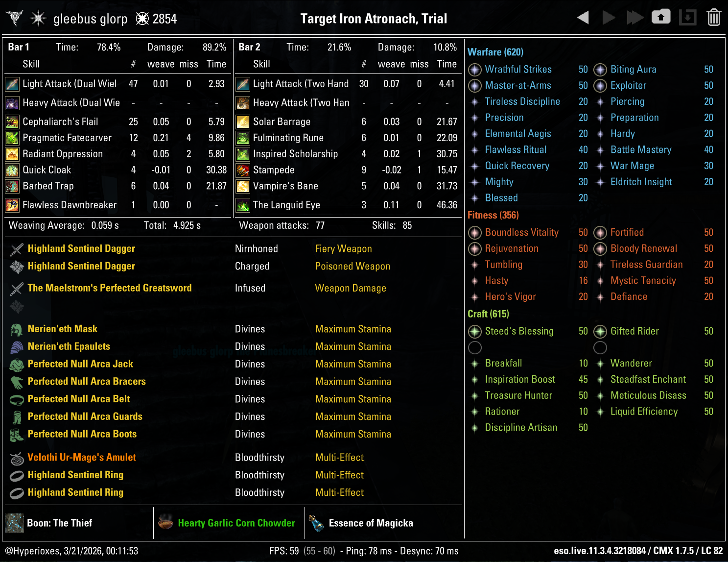Toggle the Gifted Rider slotted star

pyautogui.click(x=600, y=332)
